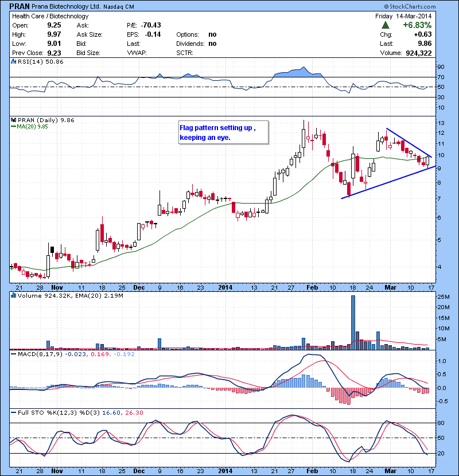Image resolution: width=459 pixels, height=476 pixels.
Task: Click the Friday 14-Mar-2014 date label
Action: pos(403,16)
